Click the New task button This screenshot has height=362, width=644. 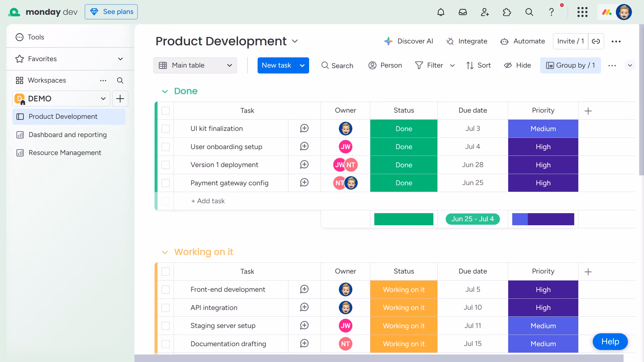point(276,65)
